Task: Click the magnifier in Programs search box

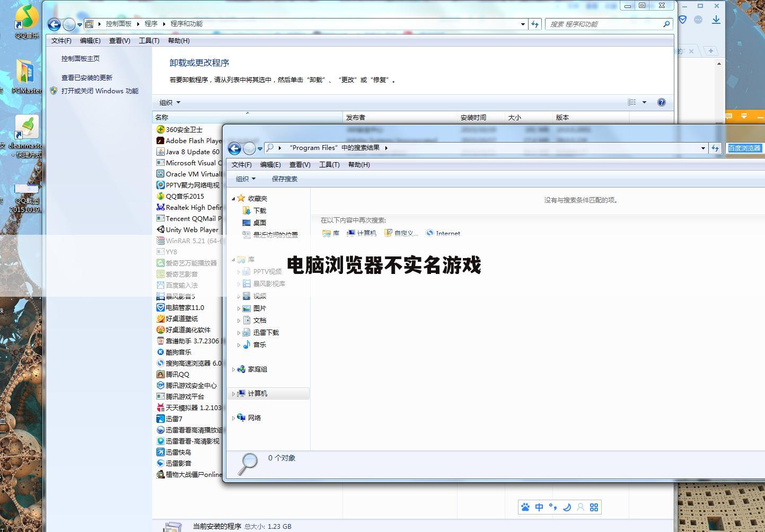Action: tap(667, 24)
